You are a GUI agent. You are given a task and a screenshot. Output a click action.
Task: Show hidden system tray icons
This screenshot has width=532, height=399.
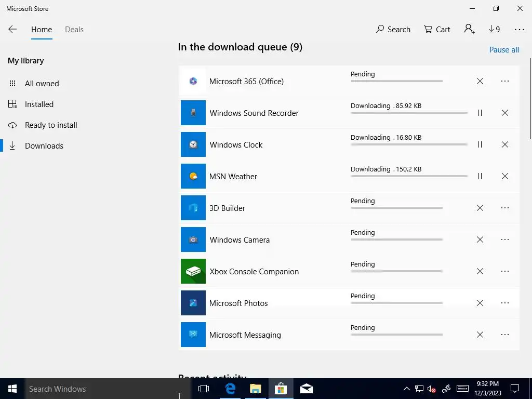coord(406,389)
